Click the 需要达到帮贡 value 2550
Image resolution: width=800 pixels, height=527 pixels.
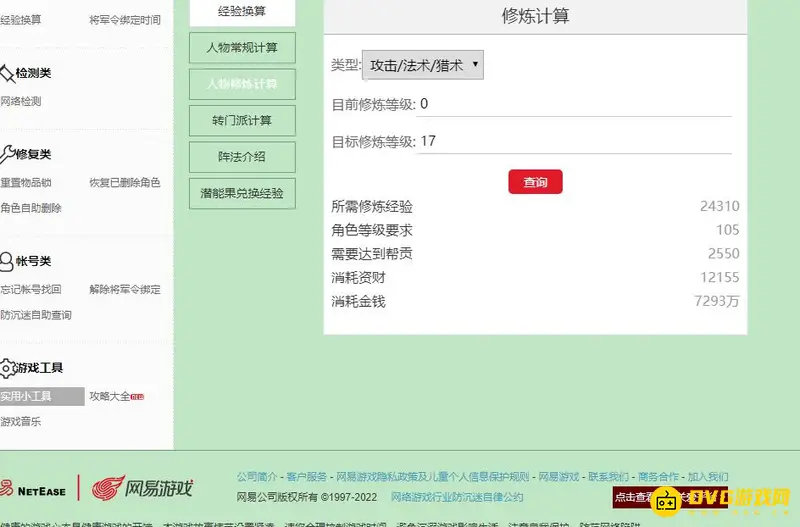[723, 254]
